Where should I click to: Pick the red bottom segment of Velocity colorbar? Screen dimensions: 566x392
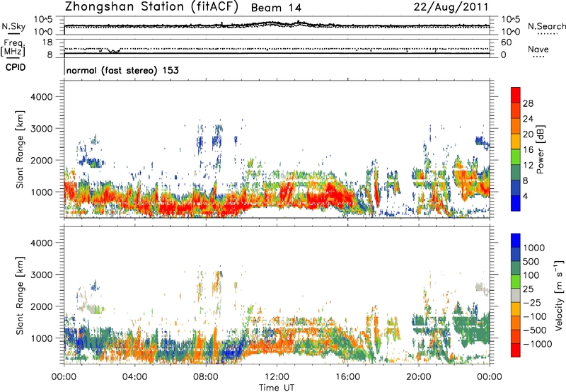(x=516, y=350)
